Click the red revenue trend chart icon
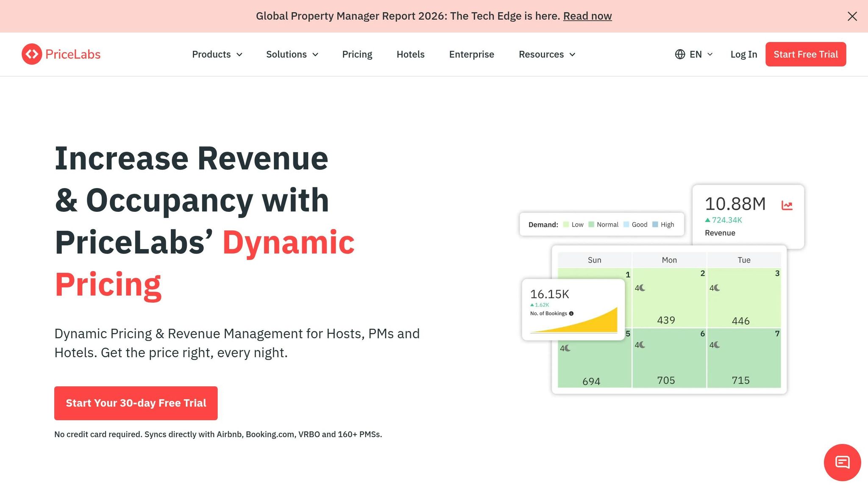The width and height of the screenshot is (868, 488). (x=787, y=205)
